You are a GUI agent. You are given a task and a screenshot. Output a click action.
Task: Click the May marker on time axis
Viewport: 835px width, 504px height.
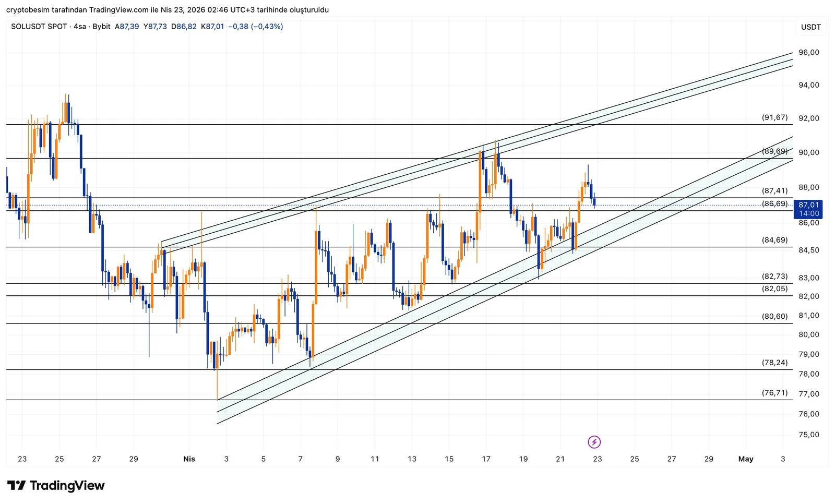click(x=745, y=459)
